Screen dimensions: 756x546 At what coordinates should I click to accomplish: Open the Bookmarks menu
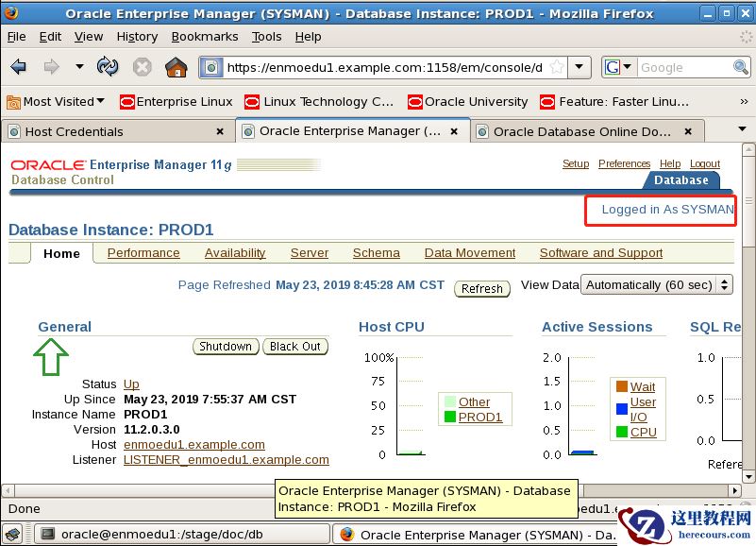click(x=205, y=36)
